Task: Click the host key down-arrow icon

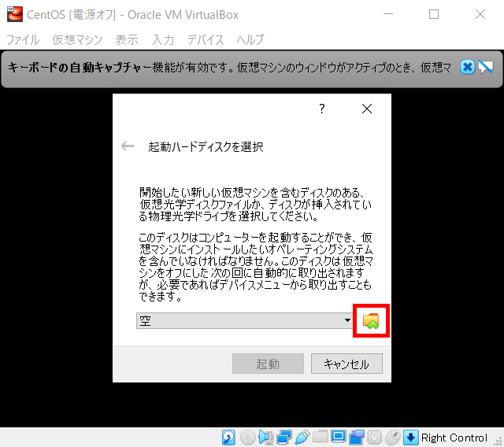Action: (411, 438)
